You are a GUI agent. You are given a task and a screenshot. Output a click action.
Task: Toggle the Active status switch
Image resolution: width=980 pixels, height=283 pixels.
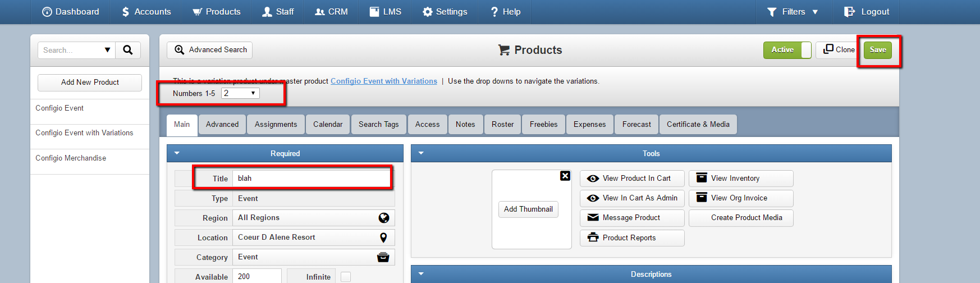pos(787,50)
